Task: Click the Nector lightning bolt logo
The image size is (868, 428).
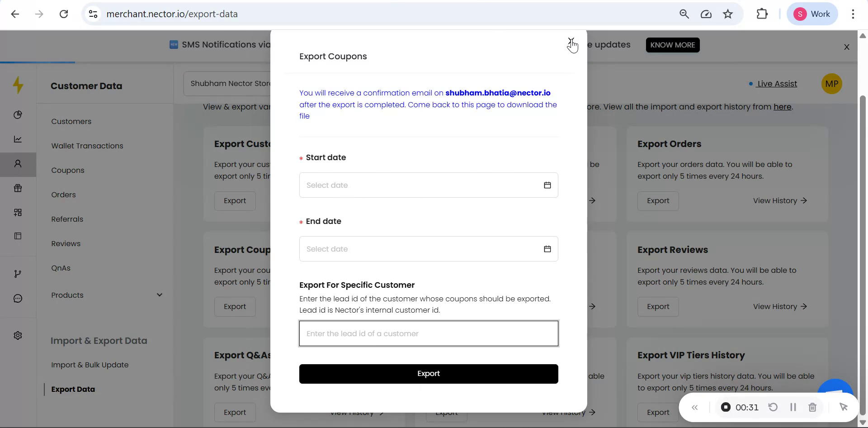Action: pos(18,84)
